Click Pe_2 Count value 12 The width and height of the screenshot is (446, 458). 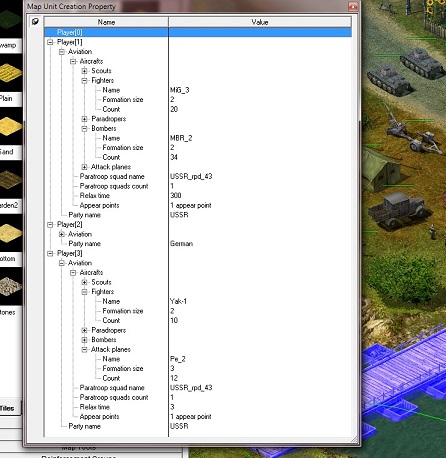(174, 378)
